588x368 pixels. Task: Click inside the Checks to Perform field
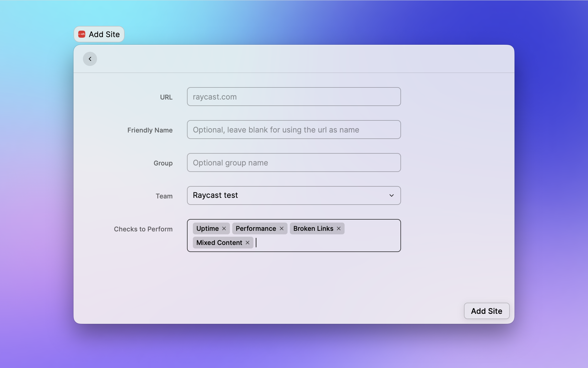323,242
